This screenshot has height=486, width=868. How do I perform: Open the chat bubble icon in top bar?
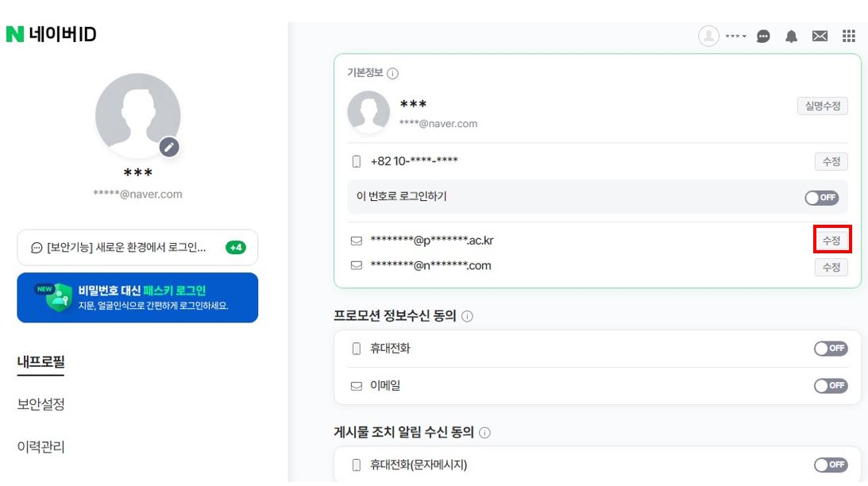coord(763,37)
